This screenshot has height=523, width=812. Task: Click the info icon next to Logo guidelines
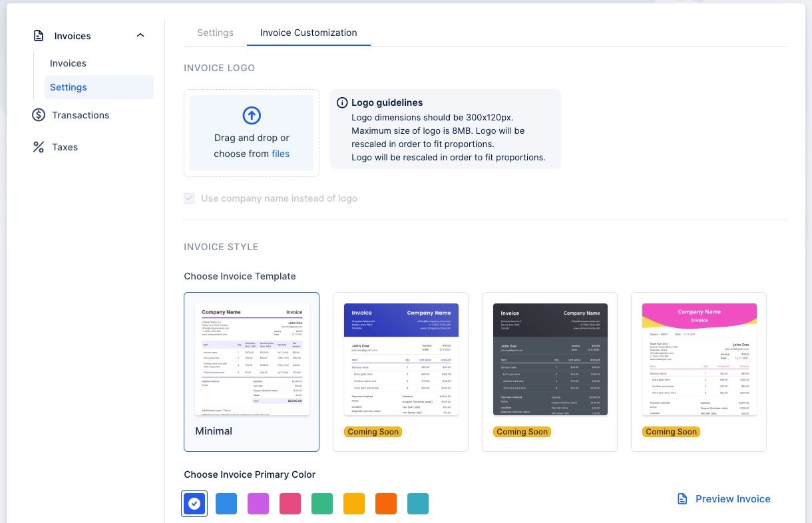pos(342,102)
